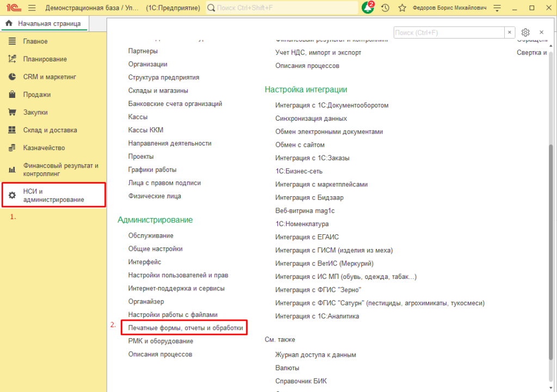Screen dimensions: 557x392
Task: Focus the global search field
Action: pyautogui.click(x=282, y=8)
